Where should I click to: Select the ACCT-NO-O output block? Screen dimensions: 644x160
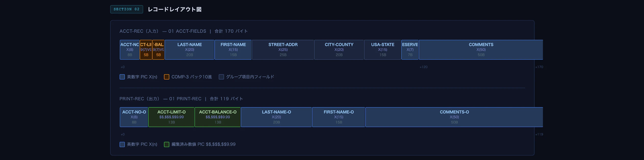(x=134, y=117)
